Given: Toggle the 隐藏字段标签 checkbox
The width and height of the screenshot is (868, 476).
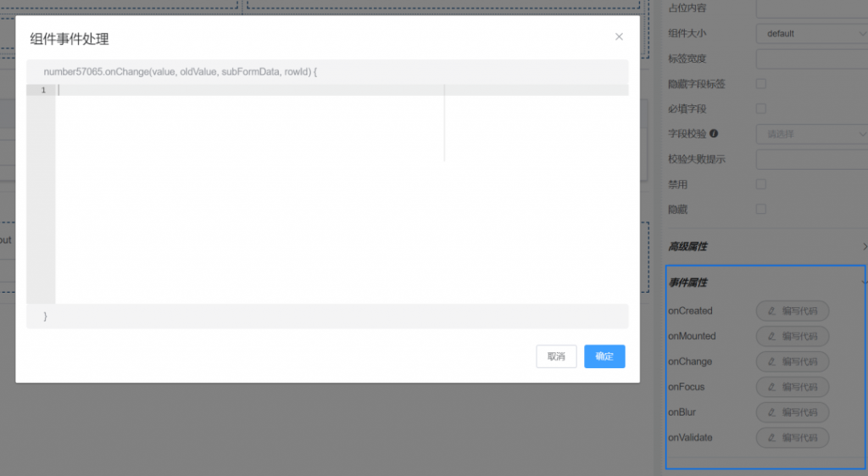Looking at the screenshot, I should [x=761, y=84].
